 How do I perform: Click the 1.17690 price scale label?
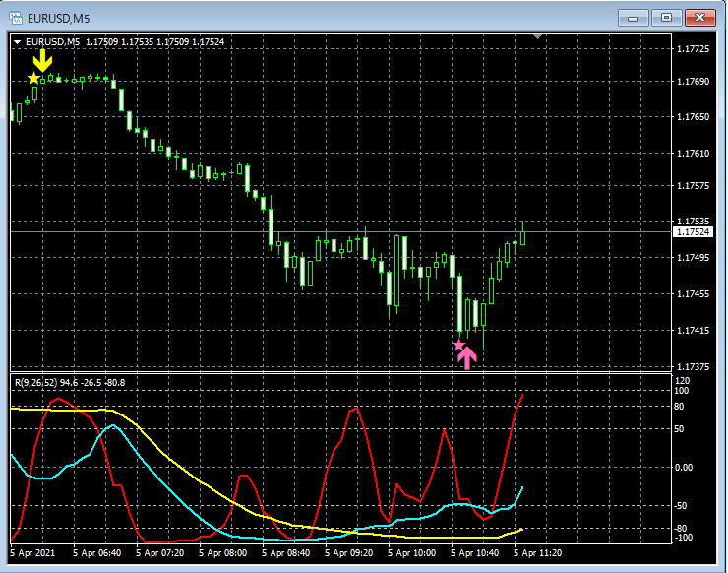[x=694, y=82]
